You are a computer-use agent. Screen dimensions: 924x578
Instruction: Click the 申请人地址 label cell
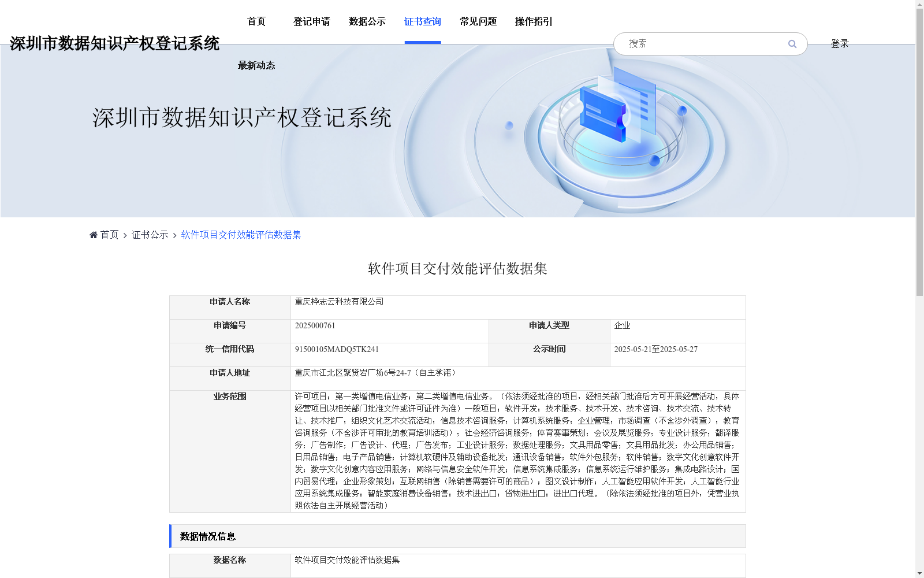[230, 379]
